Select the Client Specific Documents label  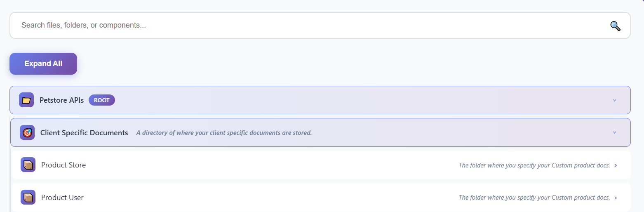click(x=84, y=133)
